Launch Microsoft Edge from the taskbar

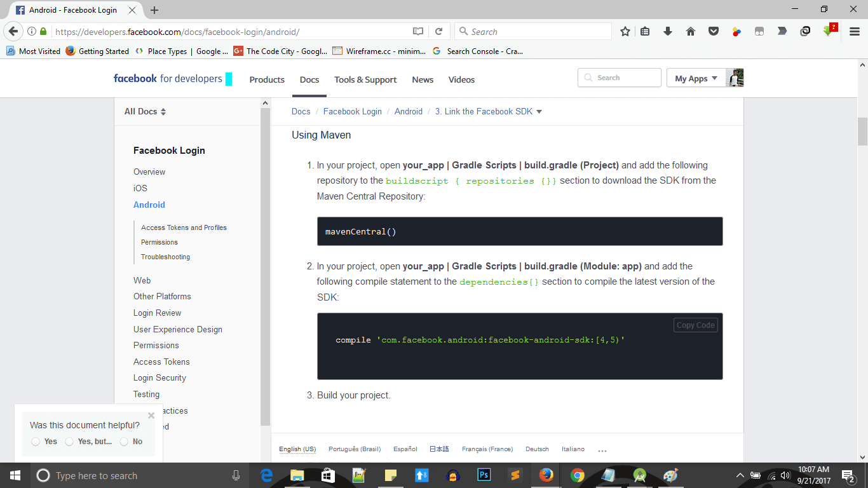[267, 475]
